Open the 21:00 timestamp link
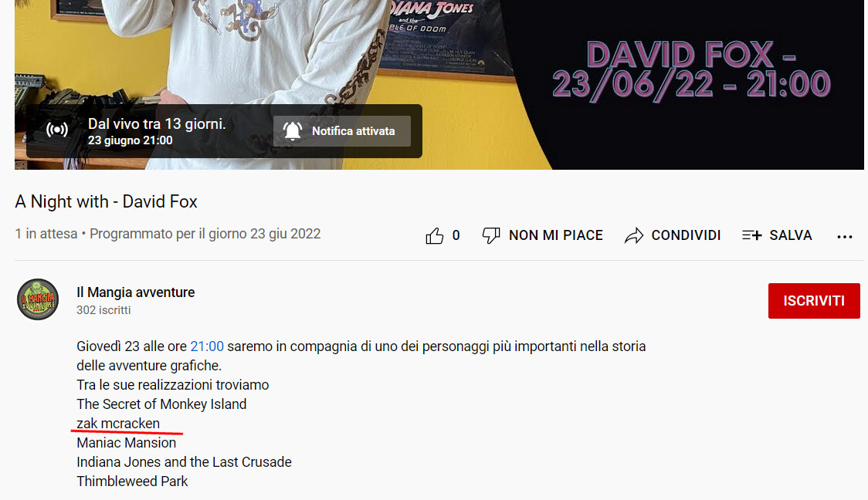868x500 pixels. [207, 346]
